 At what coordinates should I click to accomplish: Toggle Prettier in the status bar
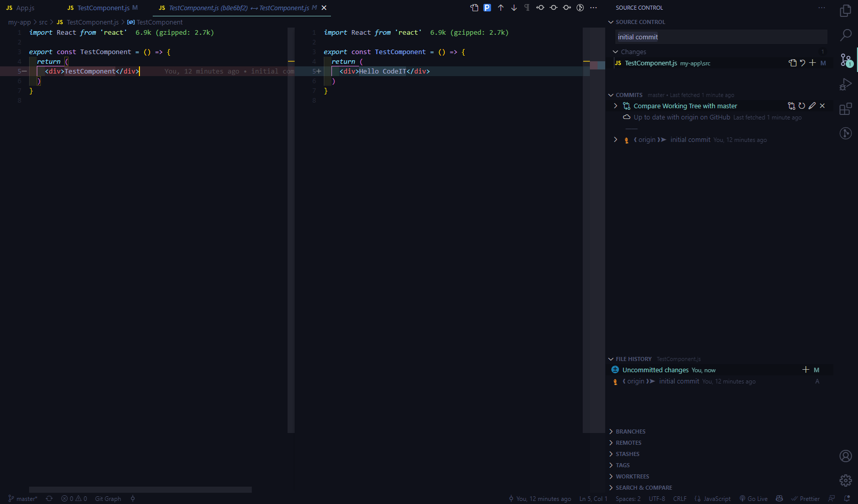pos(805,499)
